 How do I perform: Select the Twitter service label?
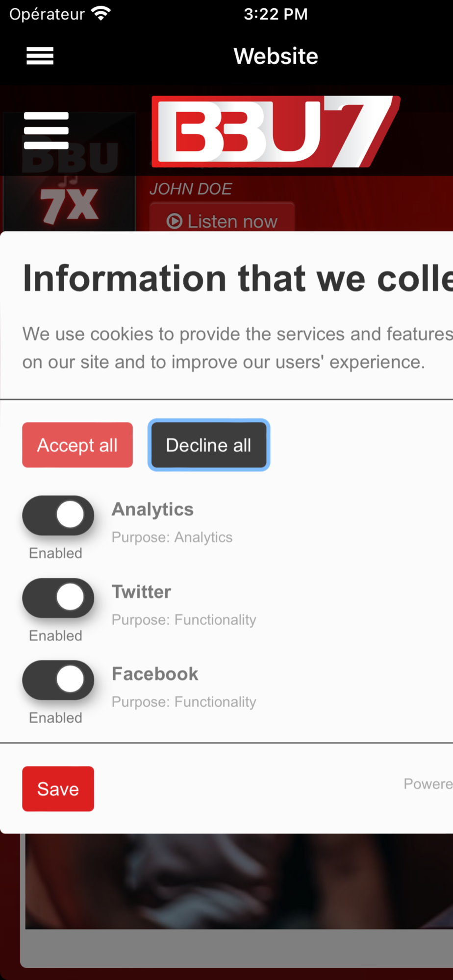[141, 592]
